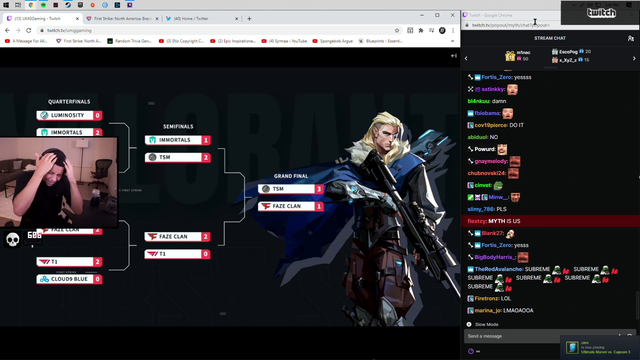The height and width of the screenshot is (360, 640).
Task: Click the Slow Mode indicator icon
Action: point(469,324)
